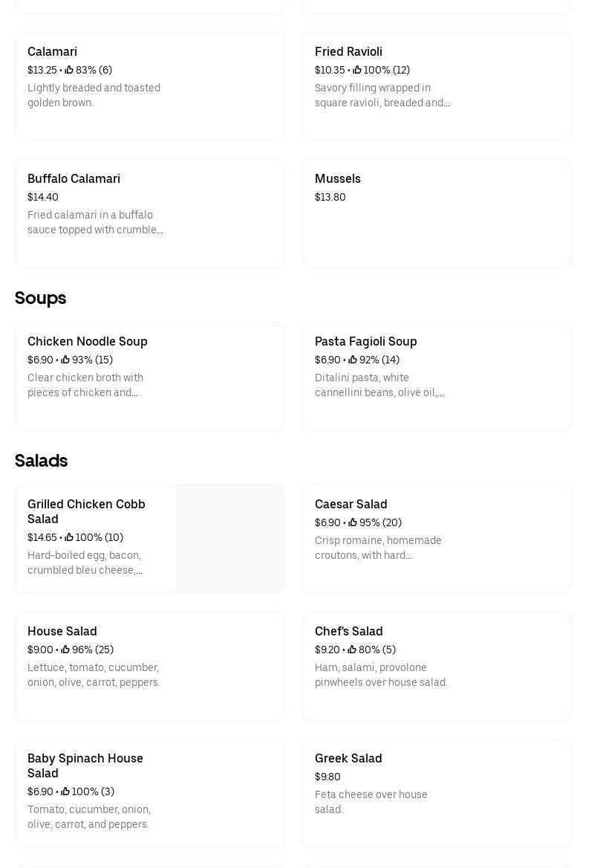
Task: Open the Buffalo Calamari item title
Action: [x=74, y=178]
